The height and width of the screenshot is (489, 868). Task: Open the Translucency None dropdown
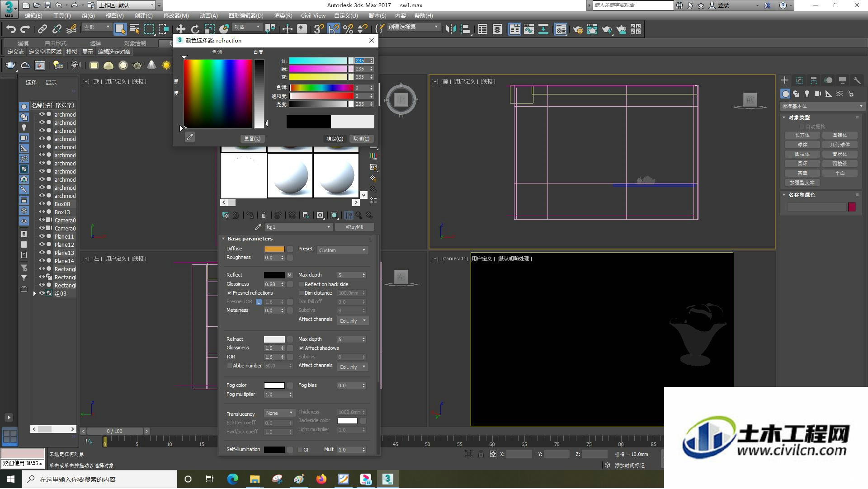tap(279, 414)
